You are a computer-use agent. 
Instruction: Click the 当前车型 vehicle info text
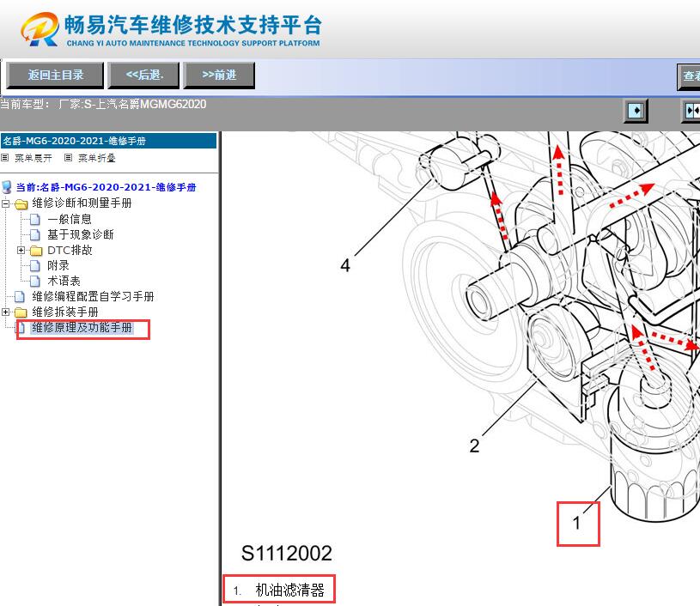[x=103, y=105]
